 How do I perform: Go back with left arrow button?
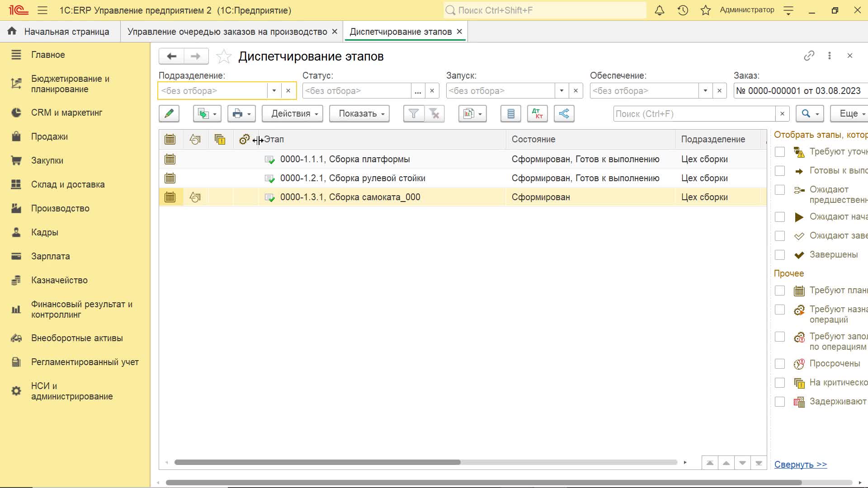pos(171,56)
